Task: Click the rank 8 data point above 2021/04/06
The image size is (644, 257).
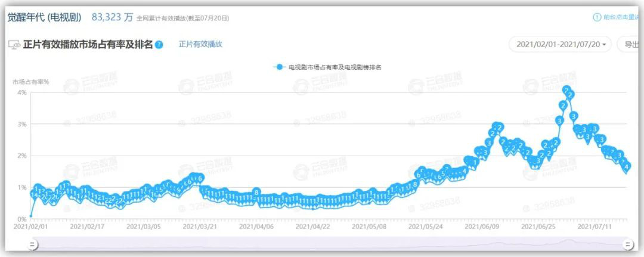Action: tap(256, 192)
